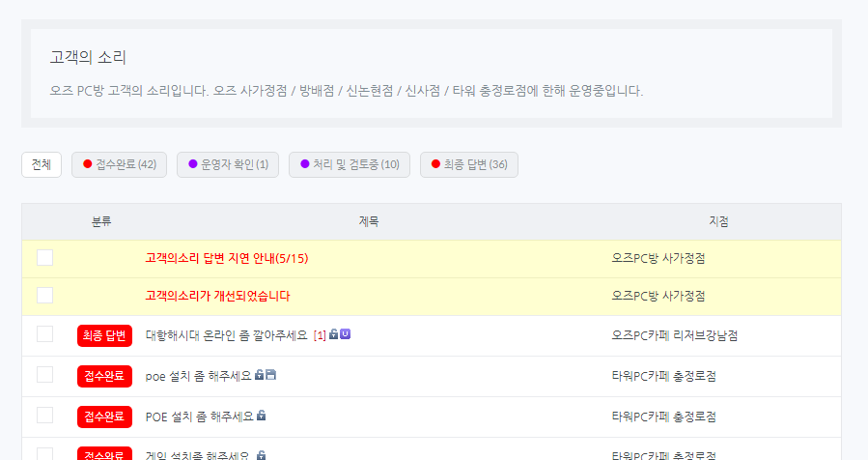Open post uppercase POE 설치 좀 해주세요
868x460 pixels.
click(x=199, y=417)
